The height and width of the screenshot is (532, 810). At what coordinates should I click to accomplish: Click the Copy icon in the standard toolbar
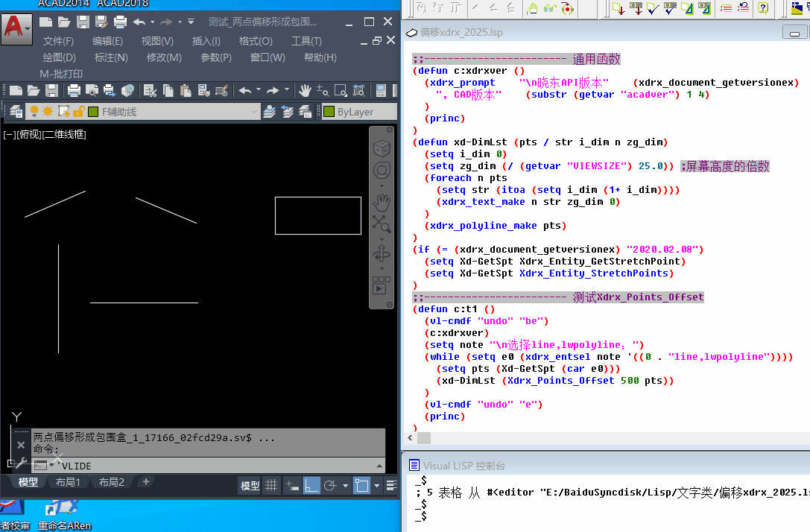point(168,91)
